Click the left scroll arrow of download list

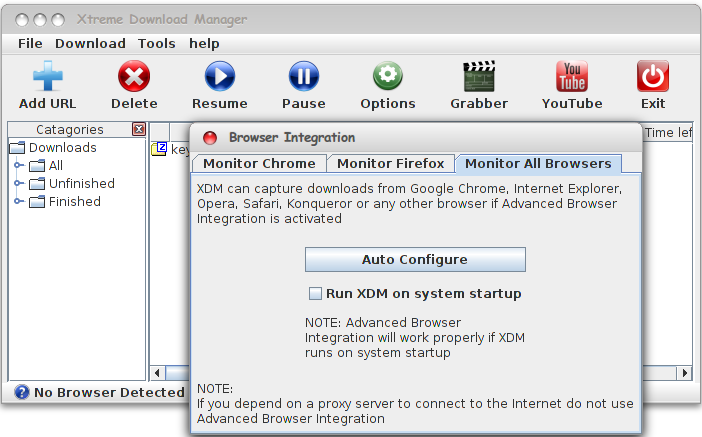(x=157, y=373)
